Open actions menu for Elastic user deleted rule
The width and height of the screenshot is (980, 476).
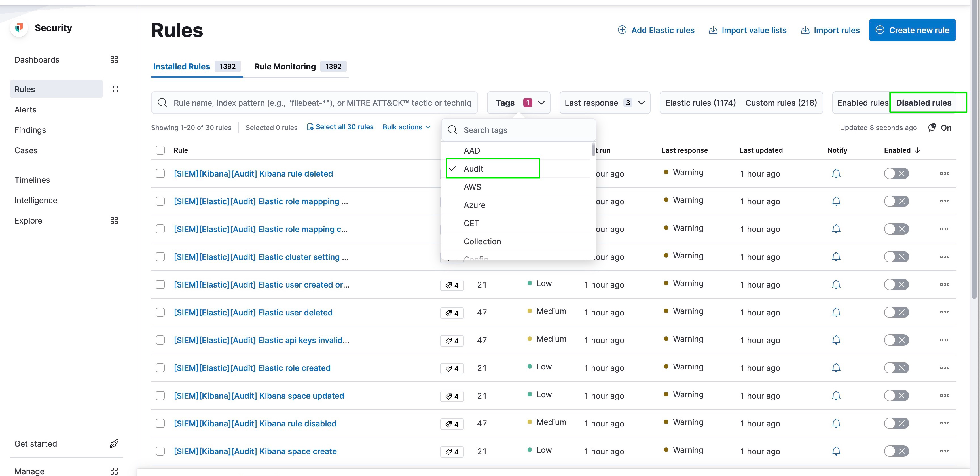945,312
